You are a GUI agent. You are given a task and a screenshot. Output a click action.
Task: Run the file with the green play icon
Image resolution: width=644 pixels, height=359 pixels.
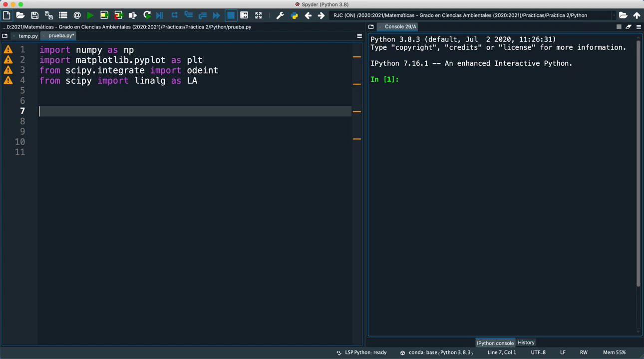(x=90, y=15)
